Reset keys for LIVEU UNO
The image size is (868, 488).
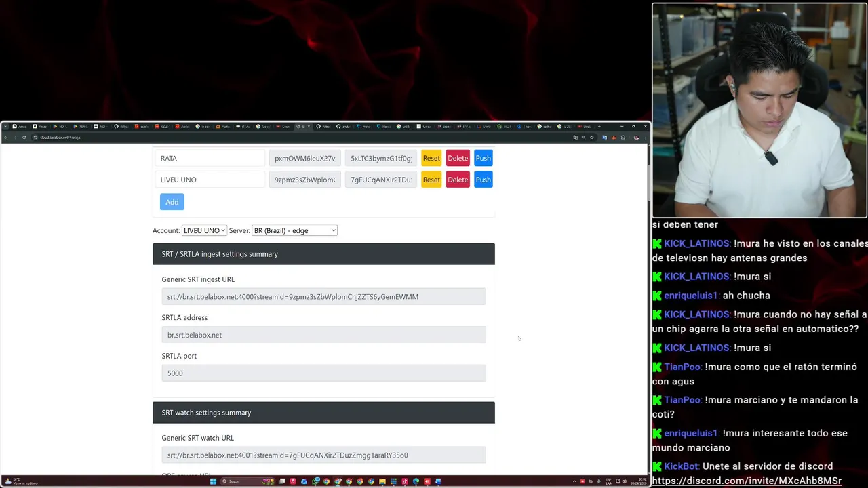[431, 180]
